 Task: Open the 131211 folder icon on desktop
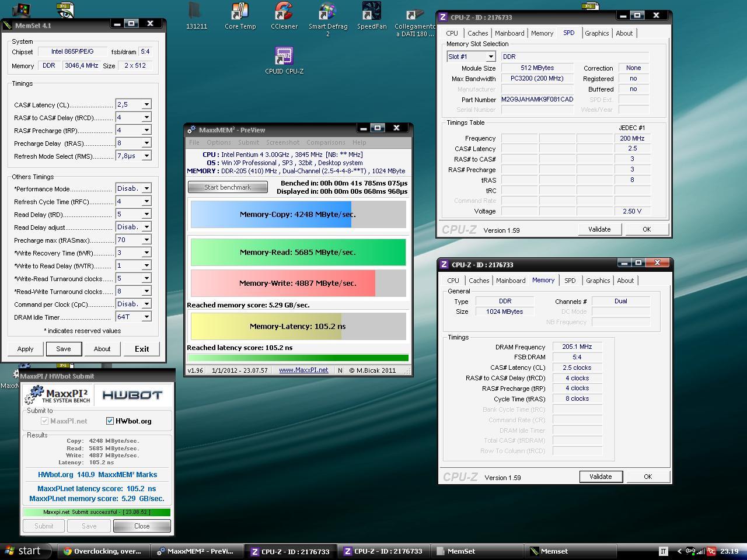point(196,16)
